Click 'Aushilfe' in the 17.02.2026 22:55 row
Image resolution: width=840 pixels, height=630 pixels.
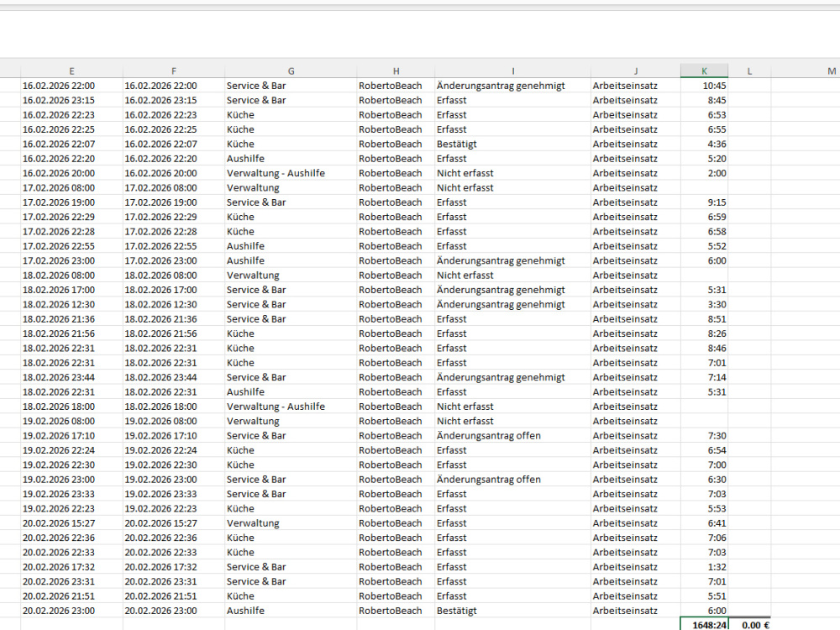(x=245, y=246)
